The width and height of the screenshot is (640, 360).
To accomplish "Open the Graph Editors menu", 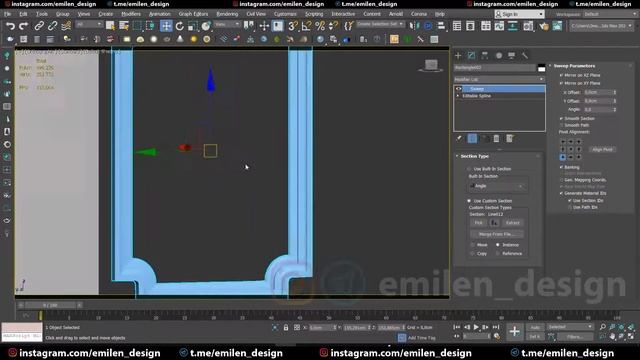I will coord(193,14).
